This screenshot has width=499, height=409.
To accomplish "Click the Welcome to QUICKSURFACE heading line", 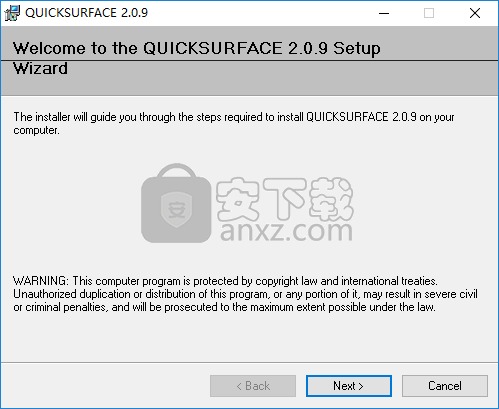I will pos(196,48).
